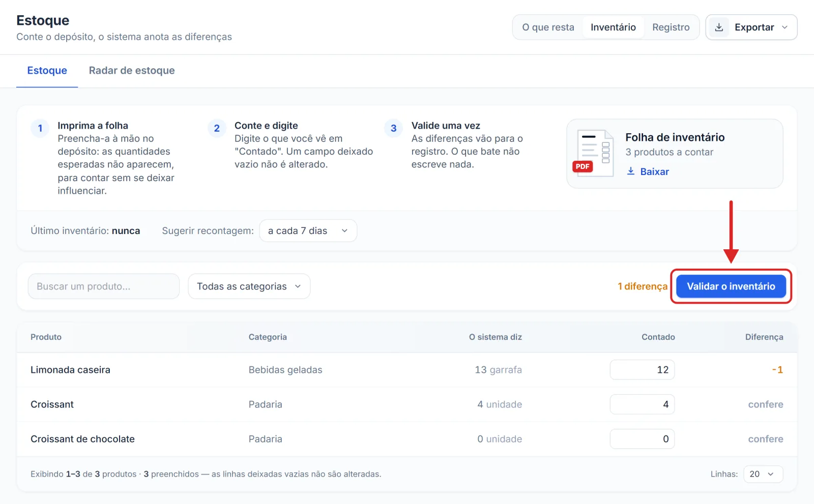Expand the 'Todas as categorias' filter

point(249,286)
